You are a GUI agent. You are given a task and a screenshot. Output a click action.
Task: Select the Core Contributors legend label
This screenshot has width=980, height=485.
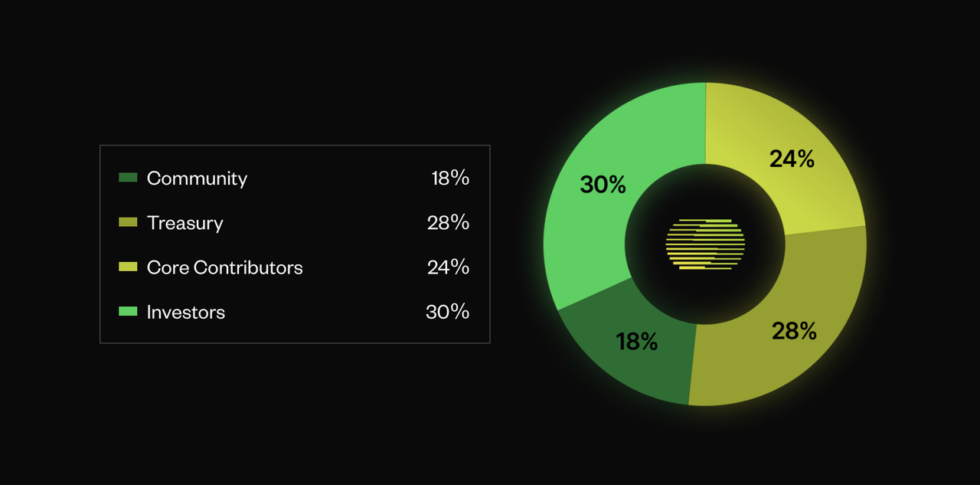[224, 267]
